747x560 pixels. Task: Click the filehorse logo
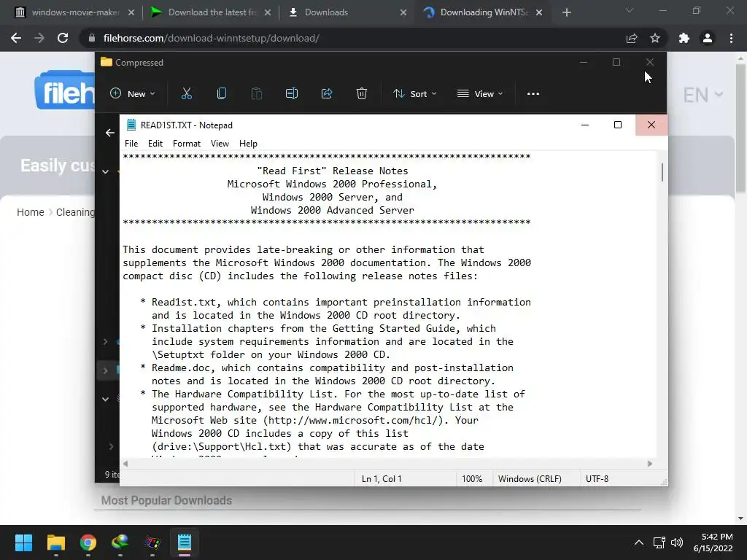[65, 90]
